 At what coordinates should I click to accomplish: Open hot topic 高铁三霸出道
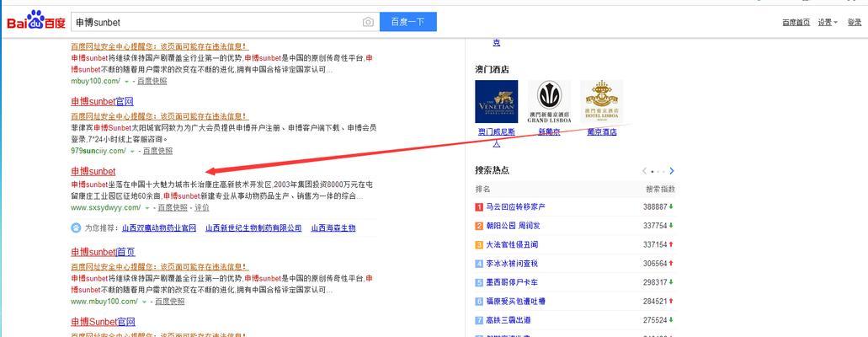click(x=509, y=320)
